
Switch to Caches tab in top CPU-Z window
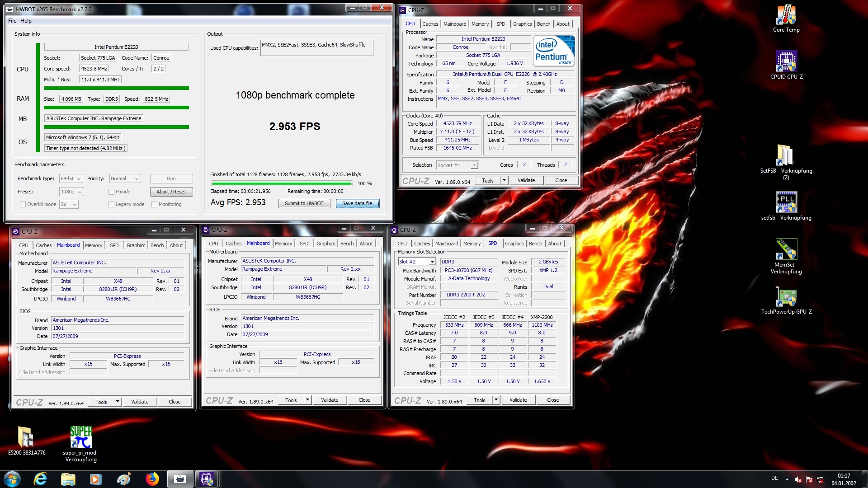pyautogui.click(x=430, y=24)
